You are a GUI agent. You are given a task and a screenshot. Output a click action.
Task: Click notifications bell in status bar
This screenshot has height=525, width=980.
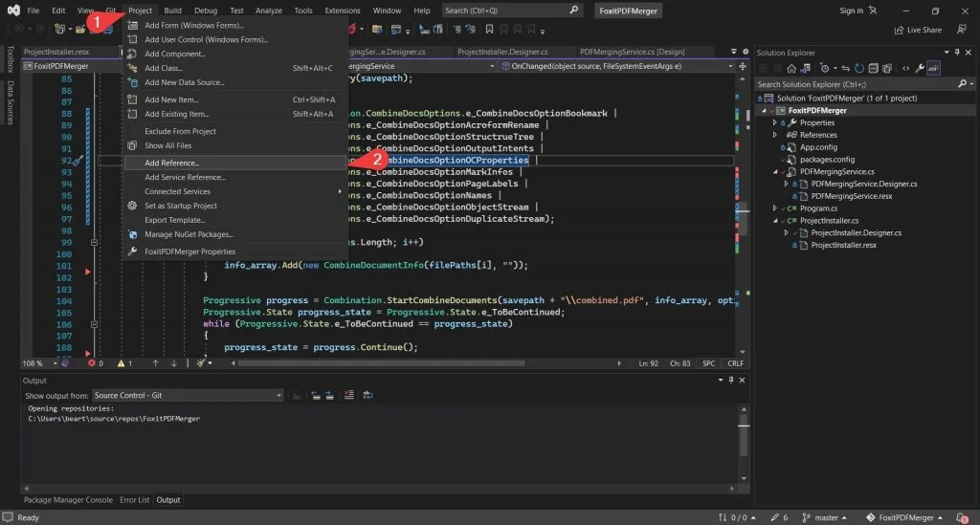point(962,517)
